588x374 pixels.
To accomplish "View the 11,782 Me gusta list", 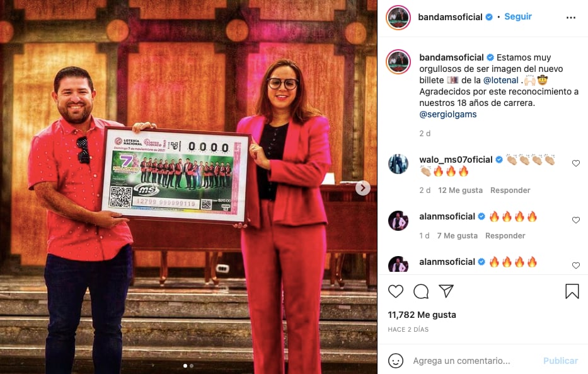I will tap(422, 315).
